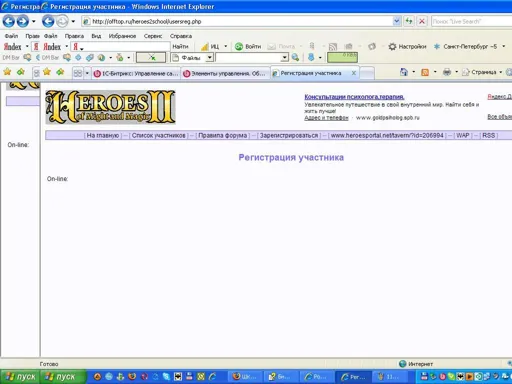Expand the Санкт-Петербург weather dropdown arrow
Screen dimensions: 512x384
[x=504, y=46]
